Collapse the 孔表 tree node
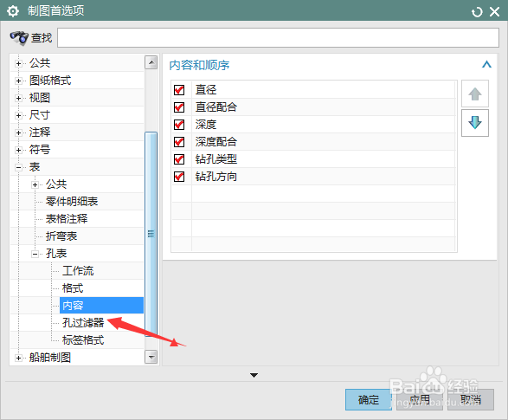This screenshot has width=508, height=420. click(x=35, y=254)
